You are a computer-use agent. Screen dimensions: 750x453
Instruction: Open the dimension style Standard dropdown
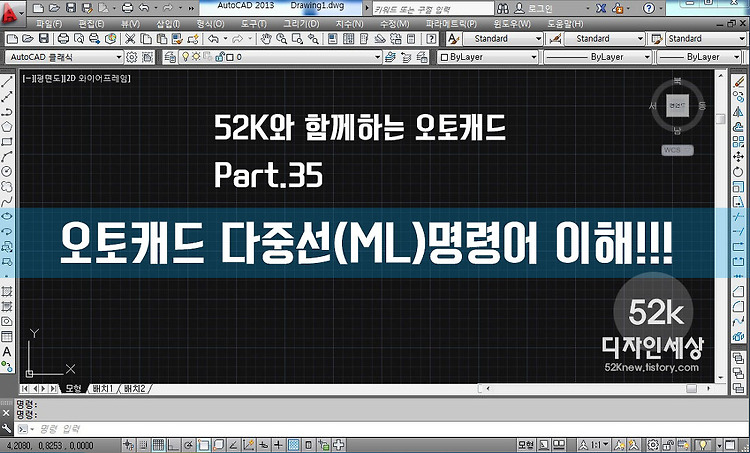click(x=604, y=39)
